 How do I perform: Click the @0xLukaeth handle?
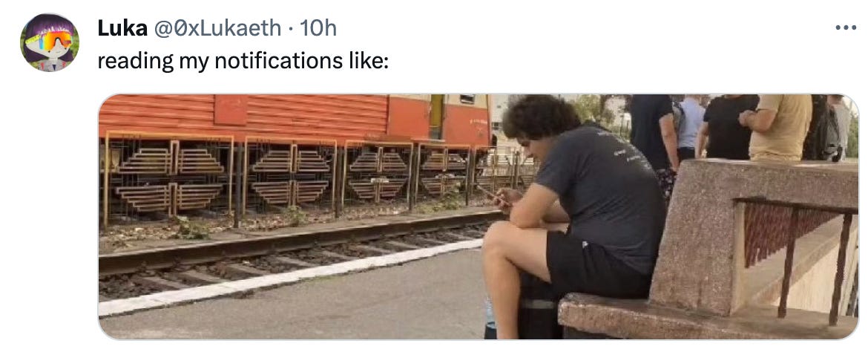217,27
